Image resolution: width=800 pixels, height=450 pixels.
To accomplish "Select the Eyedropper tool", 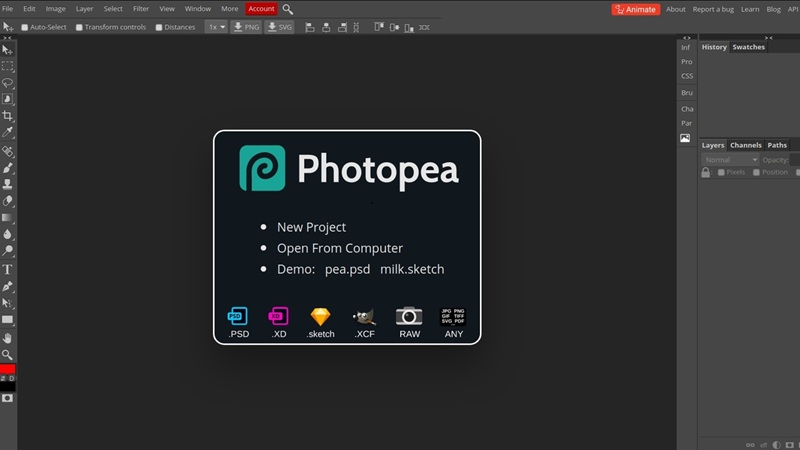I will click(7, 133).
